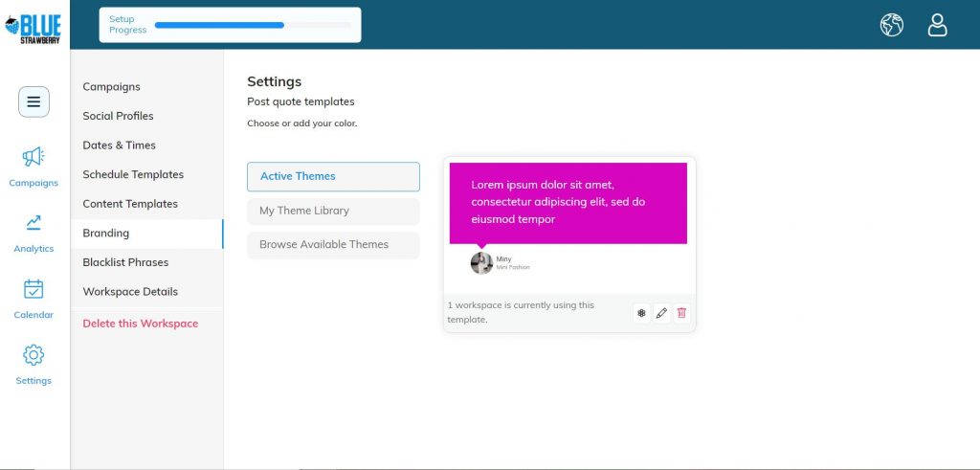The height and width of the screenshot is (470, 980).
Task: Click the Settings gear icon
Action: click(33, 355)
